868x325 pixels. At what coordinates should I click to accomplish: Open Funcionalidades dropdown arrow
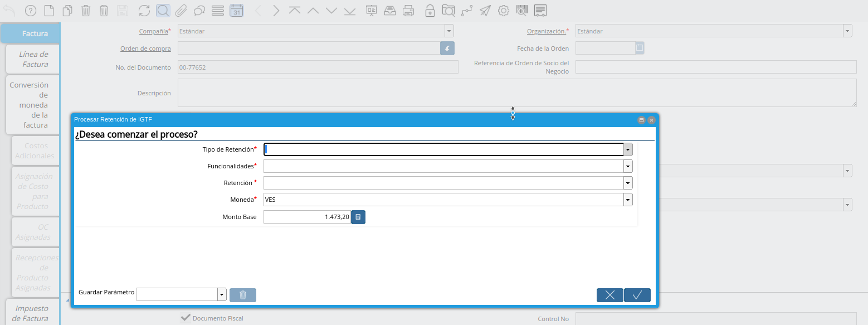click(x=628, y=166)
